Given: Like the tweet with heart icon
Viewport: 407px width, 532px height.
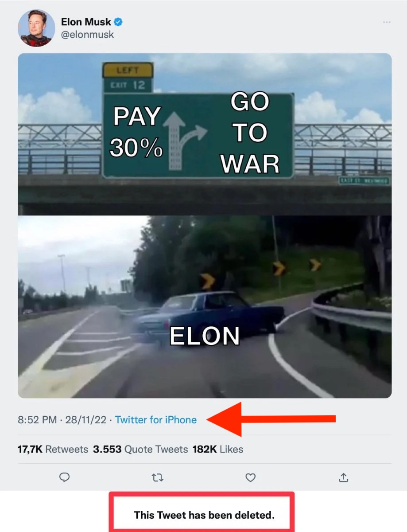Looking at the screenshot, I should pos(251,477).
